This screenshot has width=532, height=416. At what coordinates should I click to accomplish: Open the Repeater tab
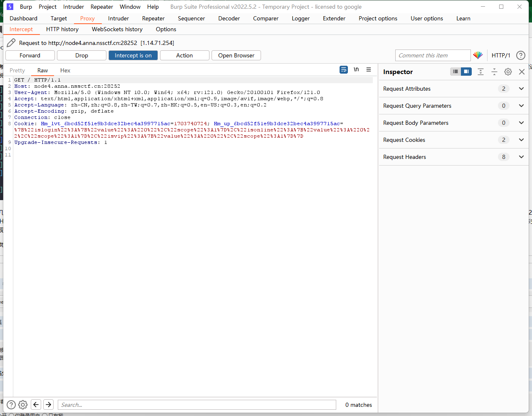(x=153, y=18)
